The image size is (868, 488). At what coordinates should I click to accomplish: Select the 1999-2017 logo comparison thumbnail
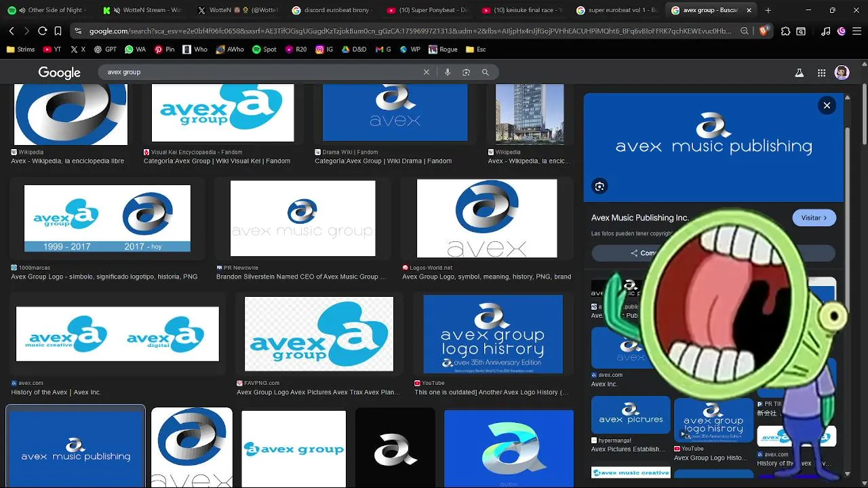(x=107, y=218)
